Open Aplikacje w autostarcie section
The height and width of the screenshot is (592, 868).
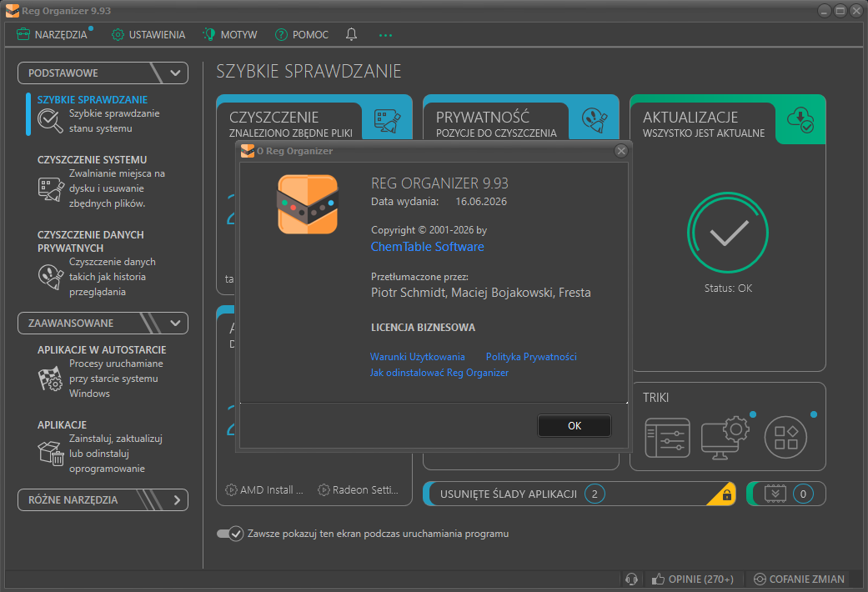point(102,350)
